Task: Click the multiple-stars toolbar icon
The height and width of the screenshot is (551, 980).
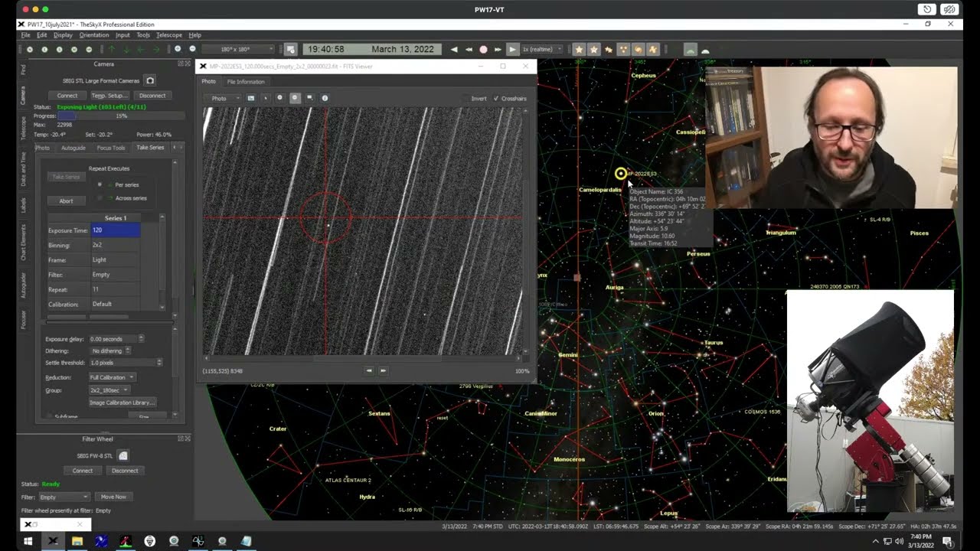Action: [x=609, y=49]
